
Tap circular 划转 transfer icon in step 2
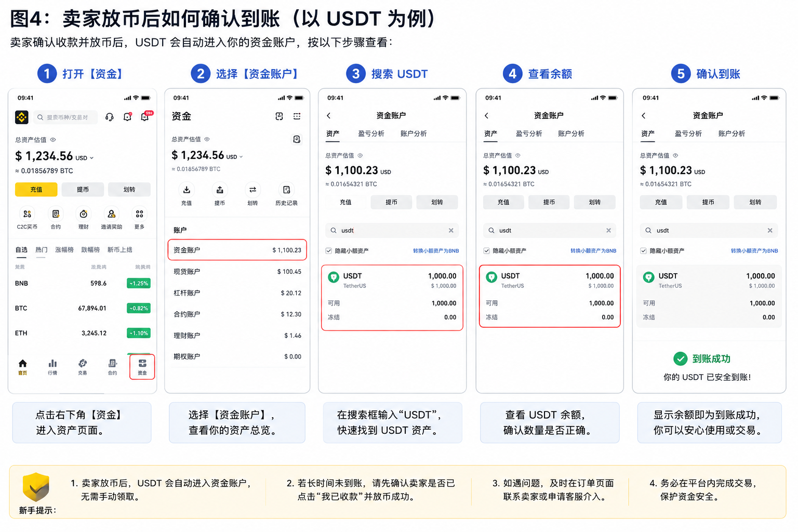252,190
